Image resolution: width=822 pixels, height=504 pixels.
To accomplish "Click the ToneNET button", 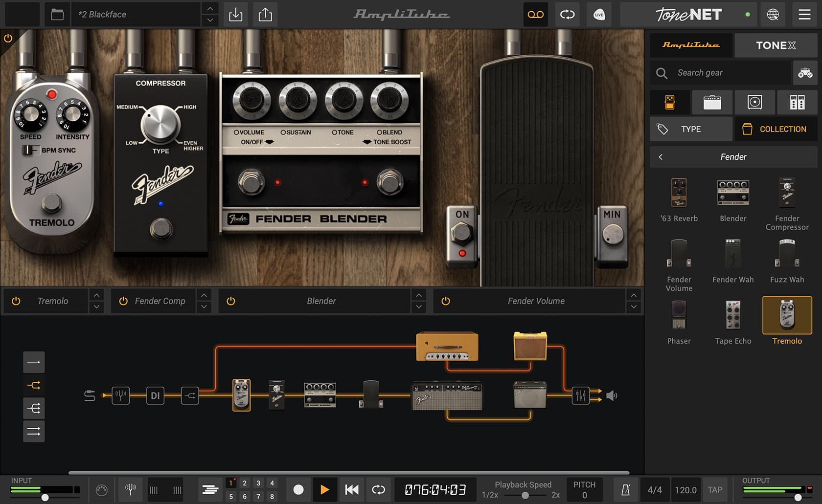I will (x=688, y=15).
